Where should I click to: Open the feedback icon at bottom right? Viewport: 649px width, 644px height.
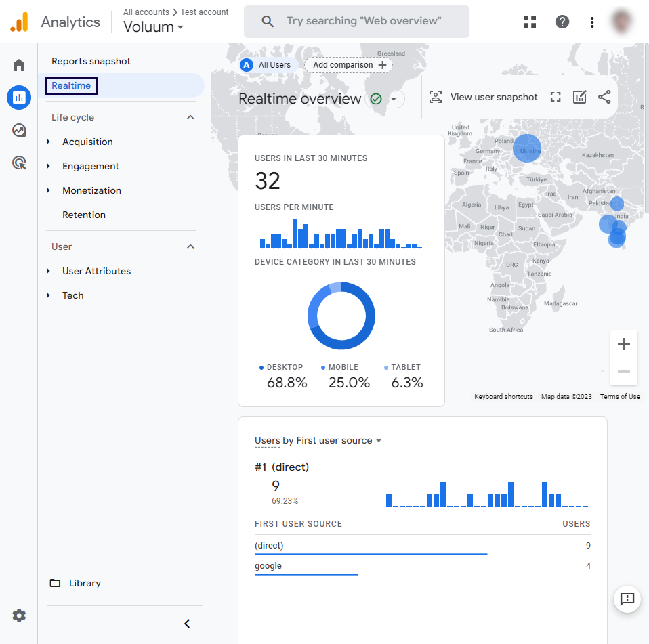[627, 599]
